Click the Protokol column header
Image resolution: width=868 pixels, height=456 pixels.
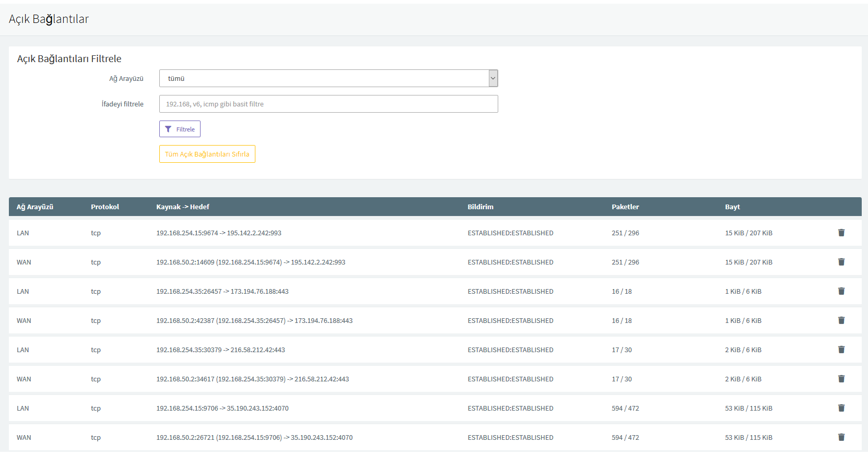[x=105, y=207]
